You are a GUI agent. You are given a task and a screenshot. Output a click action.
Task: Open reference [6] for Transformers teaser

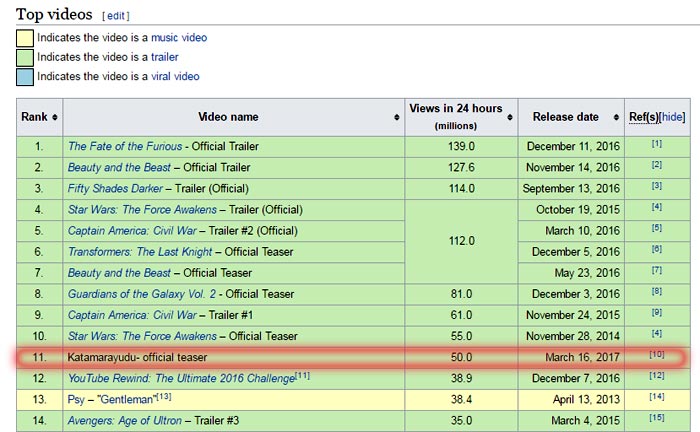pyautogui.click(x=657, y=249)
